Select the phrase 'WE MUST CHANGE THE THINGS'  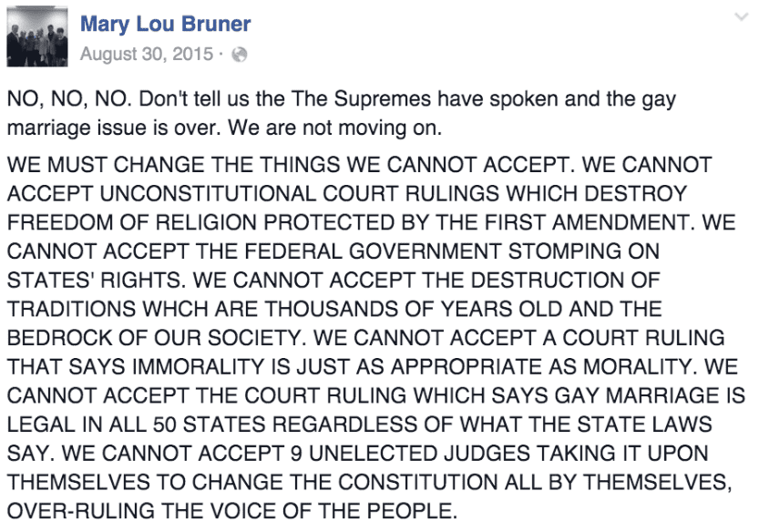point(174,165)
